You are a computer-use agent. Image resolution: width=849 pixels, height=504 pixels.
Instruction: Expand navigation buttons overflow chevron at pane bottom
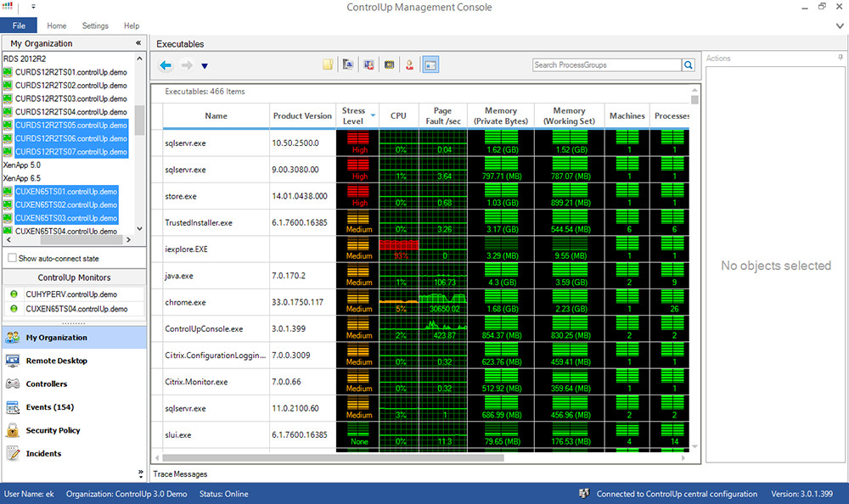[x=141, y=473]
